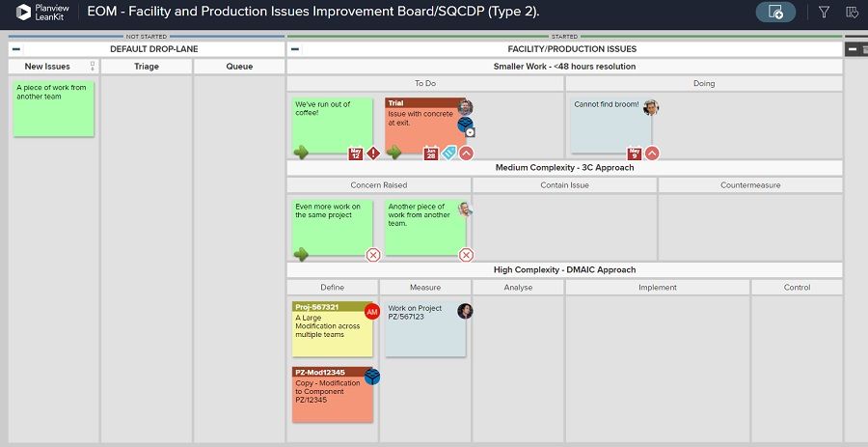Select the To Do column header
Screen dimensions: 868x447
pos(425,84)
